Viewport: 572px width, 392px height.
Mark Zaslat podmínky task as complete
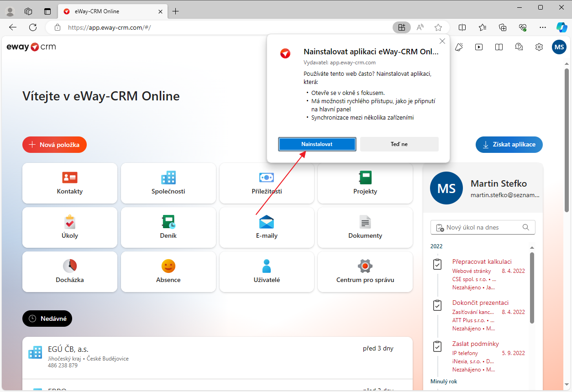pyautogui.click(x=437, y=347)
